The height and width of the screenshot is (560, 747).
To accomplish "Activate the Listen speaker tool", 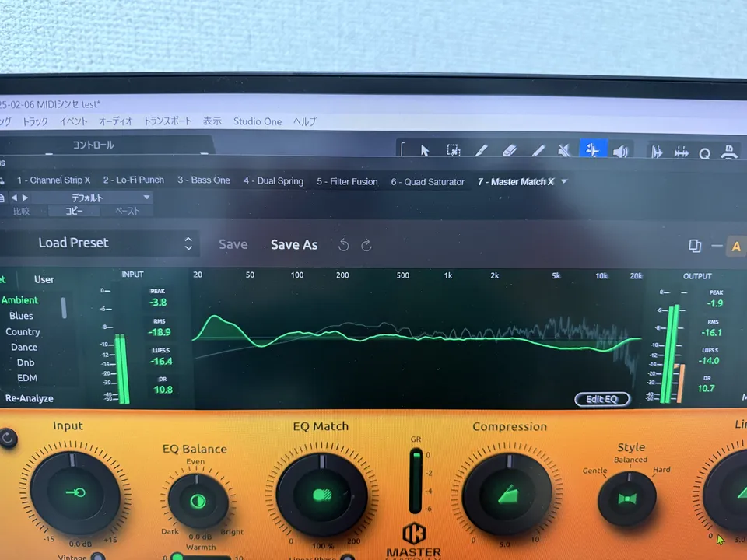I will 620,152.
